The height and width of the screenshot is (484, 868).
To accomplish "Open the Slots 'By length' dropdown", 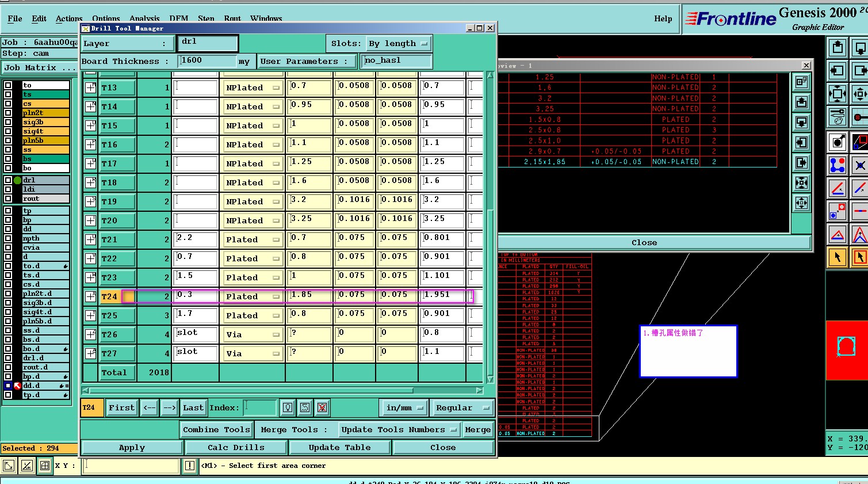I will click(400, 44).
